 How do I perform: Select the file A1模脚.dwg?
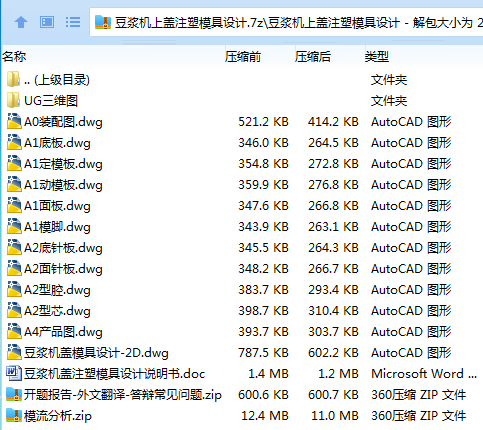point(57,227)
